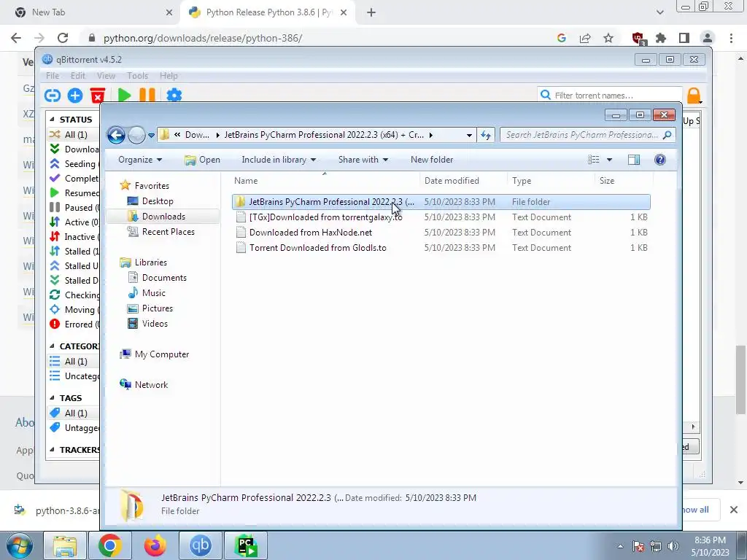Image resolution: width=747 pixels, height=560 pixels.
Task: Open Chrome taskbar icon
Action: [x=109, y=545]
